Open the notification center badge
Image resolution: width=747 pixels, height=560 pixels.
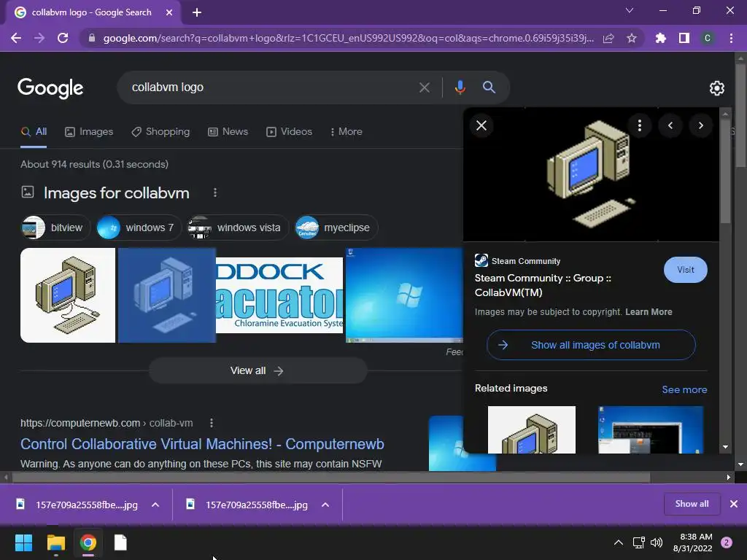coord(727,542)
